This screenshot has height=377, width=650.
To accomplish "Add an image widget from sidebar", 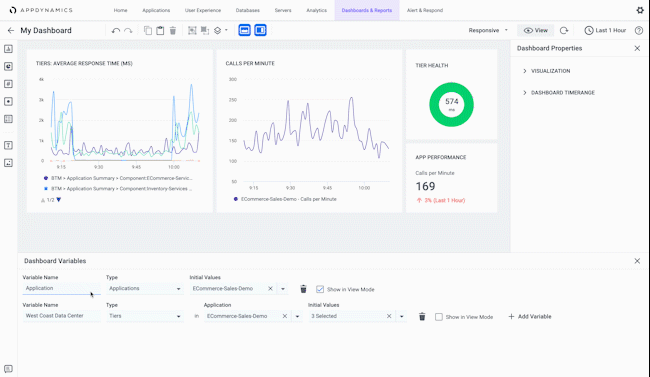I will pos(8,163).
